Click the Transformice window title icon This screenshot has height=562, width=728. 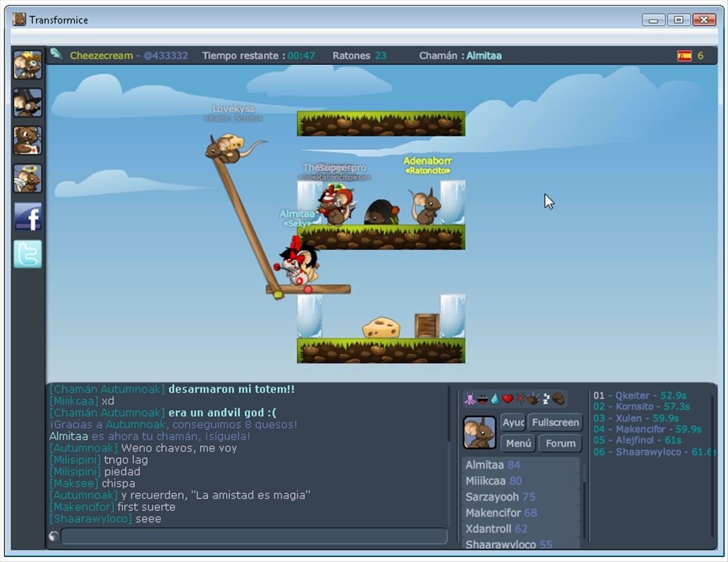click(19, 20)
